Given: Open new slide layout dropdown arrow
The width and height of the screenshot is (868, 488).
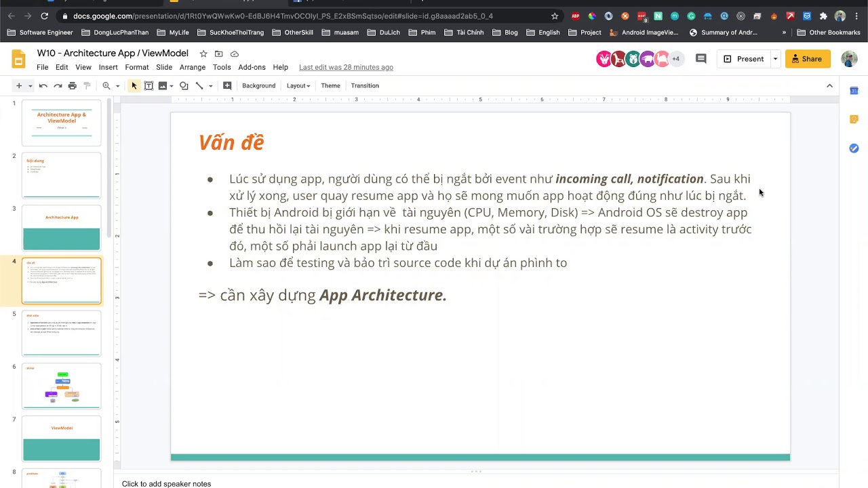Looking at the screenshot, I should tap(30, 86).
